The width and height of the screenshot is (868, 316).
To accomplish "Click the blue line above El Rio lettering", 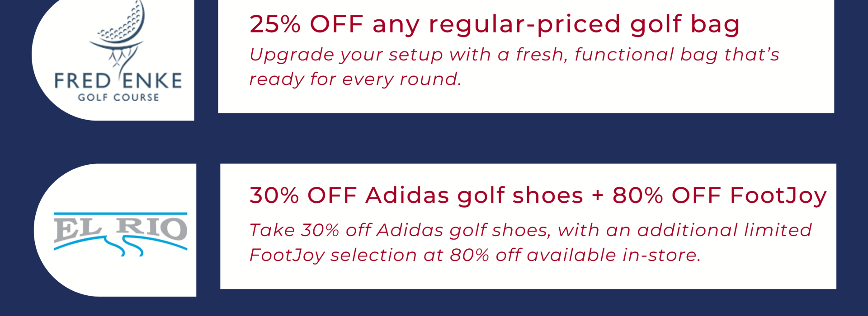I will (121, 214).
